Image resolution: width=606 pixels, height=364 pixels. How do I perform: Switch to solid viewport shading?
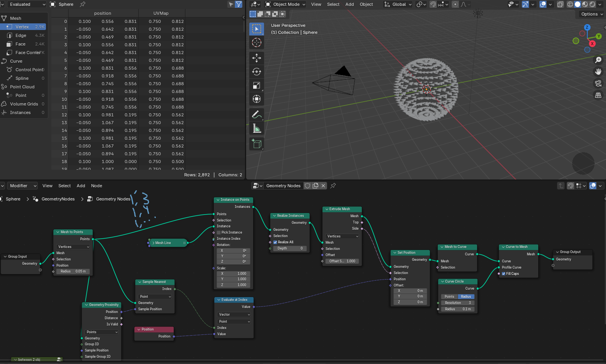(578, 4)
